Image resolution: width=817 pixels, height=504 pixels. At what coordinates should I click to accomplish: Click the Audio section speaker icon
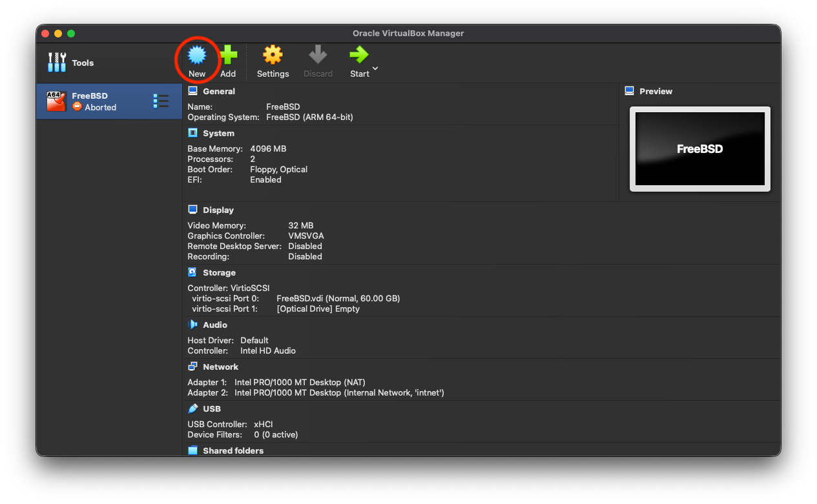pyautogui.click(x=192, y=325)
